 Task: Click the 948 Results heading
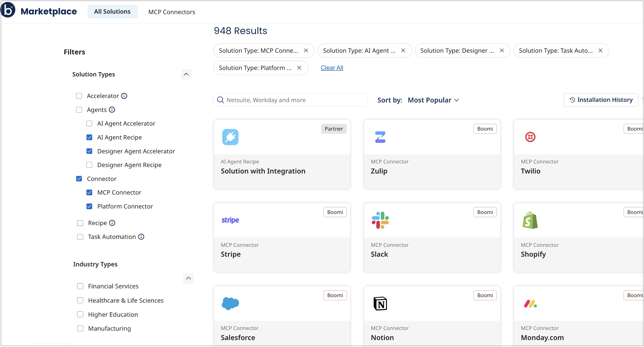point(240,31)
